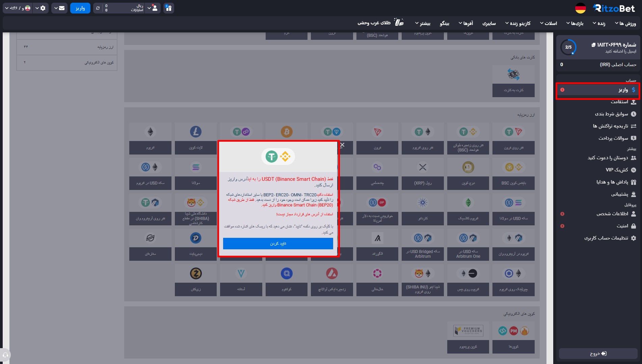This screenshot has width=642, height=364.
Task: Open the Cyber (سایبری) menu item
Action: click(x=489, y=23)
